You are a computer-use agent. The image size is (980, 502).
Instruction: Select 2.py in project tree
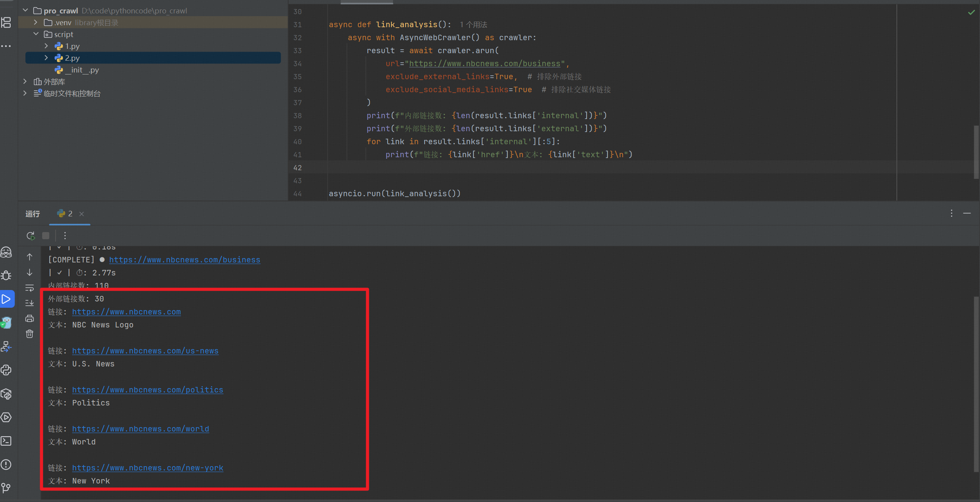72,58
